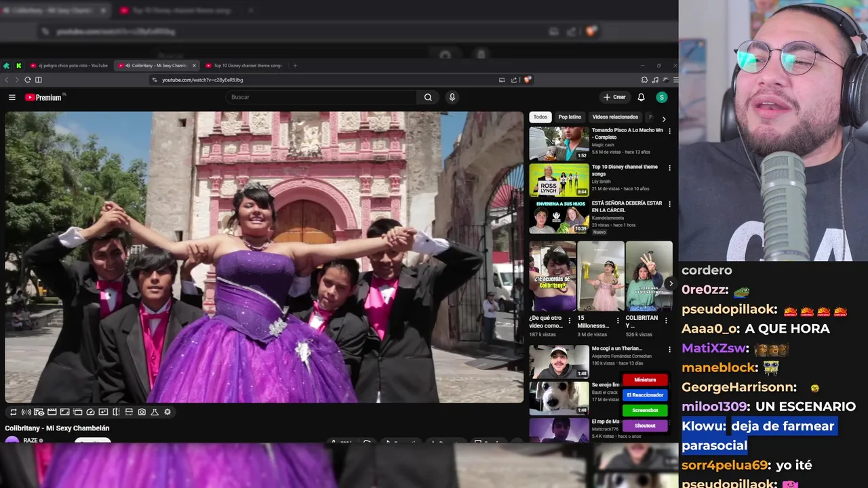This screenshot has height=488, width=868.
Task: Switch to 'dj peligro chico poto roto' tab
Action: click(69, 66)
